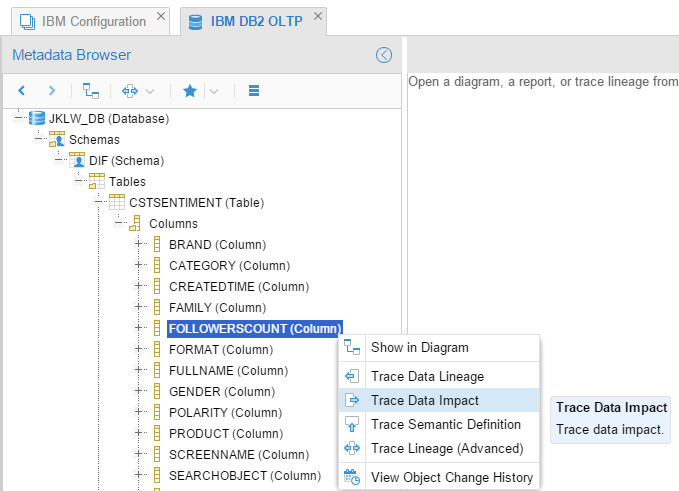Select the FULLNAME (Column) tree item
The width and height of the screenshot is (679, 491).
[228, 371]
